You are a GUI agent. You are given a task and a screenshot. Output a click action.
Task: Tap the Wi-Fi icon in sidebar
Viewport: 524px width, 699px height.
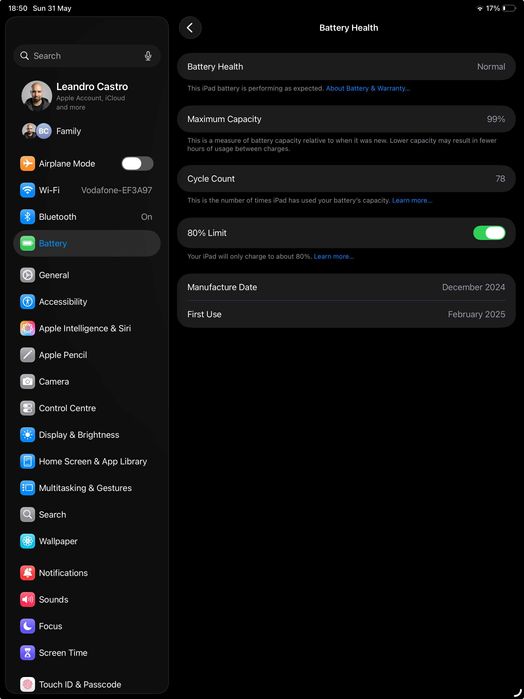(27, 190)
